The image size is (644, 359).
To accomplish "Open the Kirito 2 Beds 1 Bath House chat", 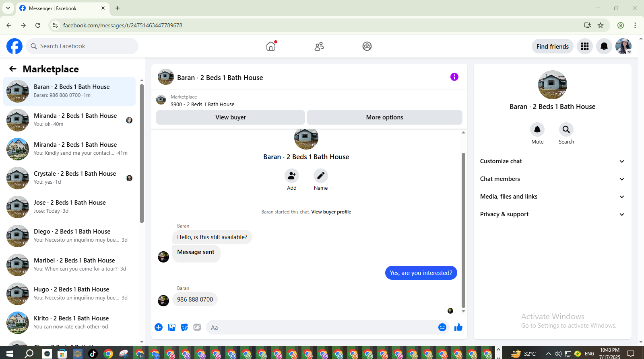I will tap(69, 323).
